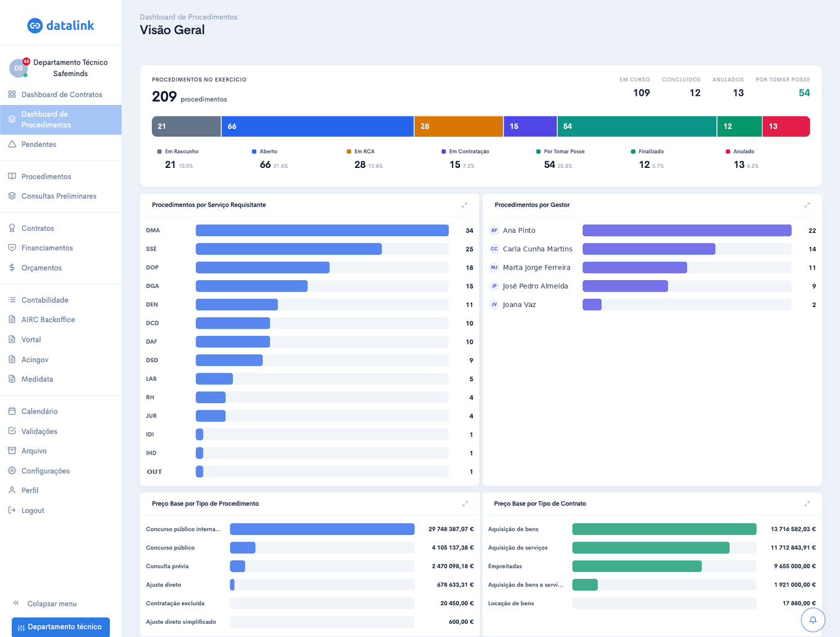Click the Calendário calendar icon

pos(12,411)
